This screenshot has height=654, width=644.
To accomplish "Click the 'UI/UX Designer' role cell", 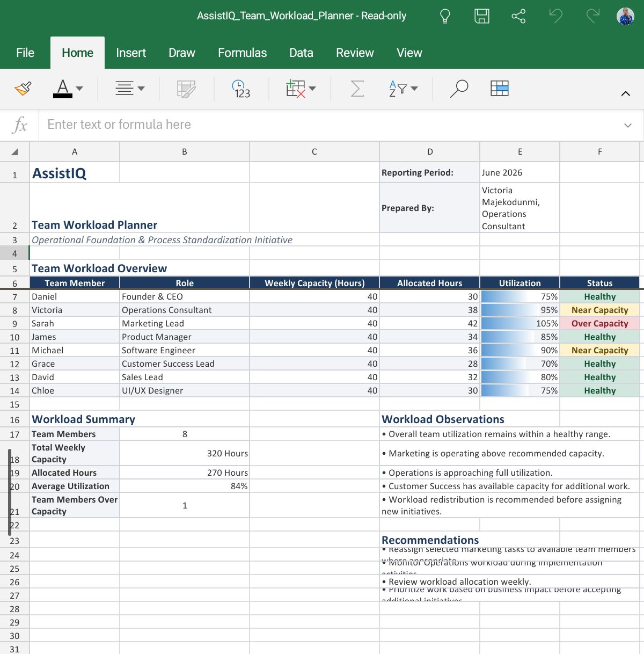I will coord(185,390).
